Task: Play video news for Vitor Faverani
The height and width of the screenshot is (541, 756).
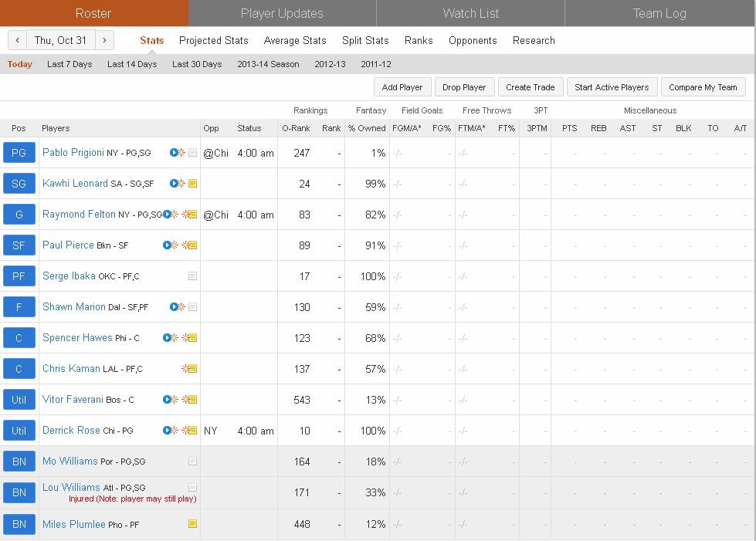Action: [168, 399]
